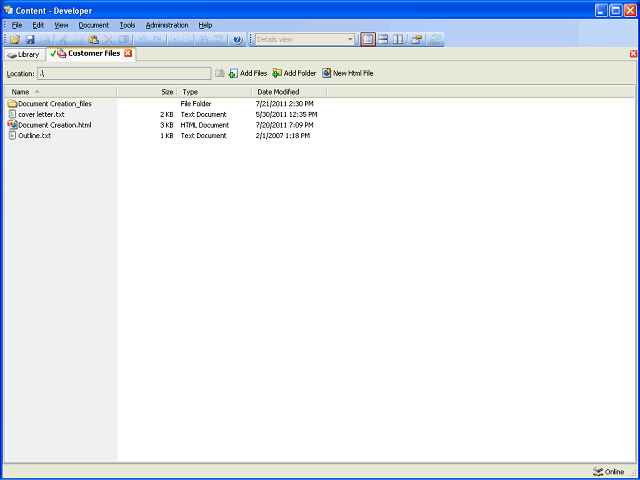Open the Tools menu
The width and height of the screenshot is (640, 480).
[127, 25]
